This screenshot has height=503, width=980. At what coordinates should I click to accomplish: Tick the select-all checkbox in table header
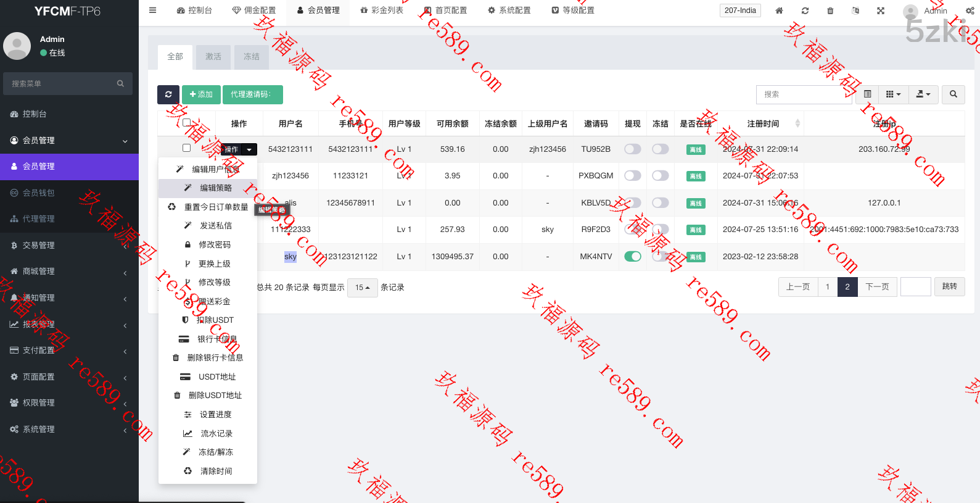(186, 123)
